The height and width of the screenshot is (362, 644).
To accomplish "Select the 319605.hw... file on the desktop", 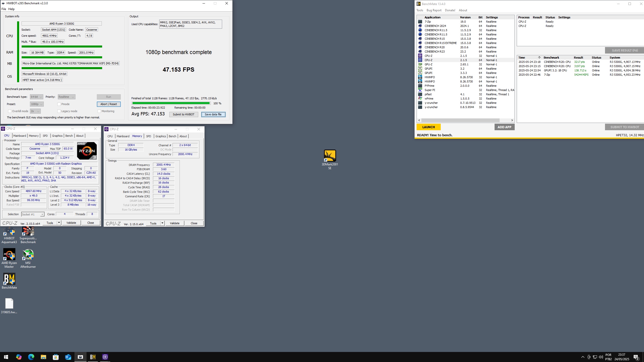I will 9,306.
